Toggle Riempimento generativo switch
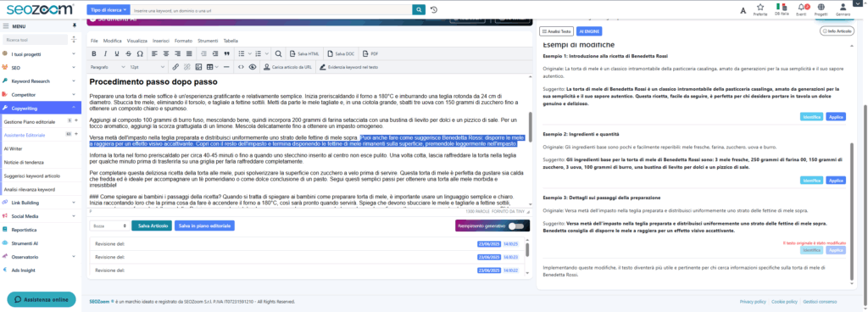868x312 pixels. [x=516, y=226]
